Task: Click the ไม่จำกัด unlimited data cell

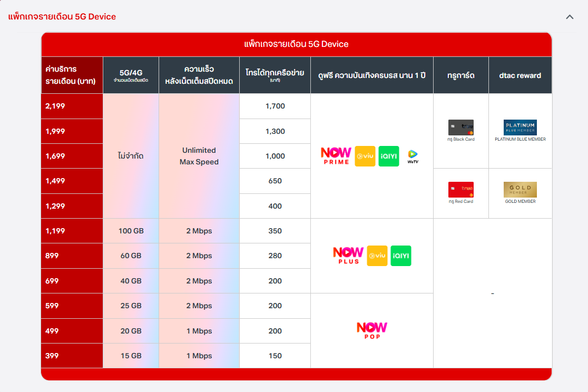Action: [131, 156]
